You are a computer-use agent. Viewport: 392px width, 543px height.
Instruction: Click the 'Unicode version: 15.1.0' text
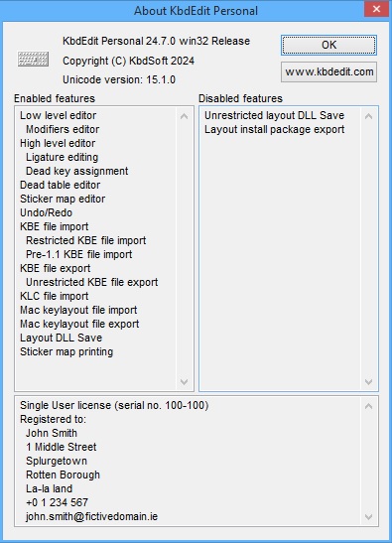tap(119, 79)
